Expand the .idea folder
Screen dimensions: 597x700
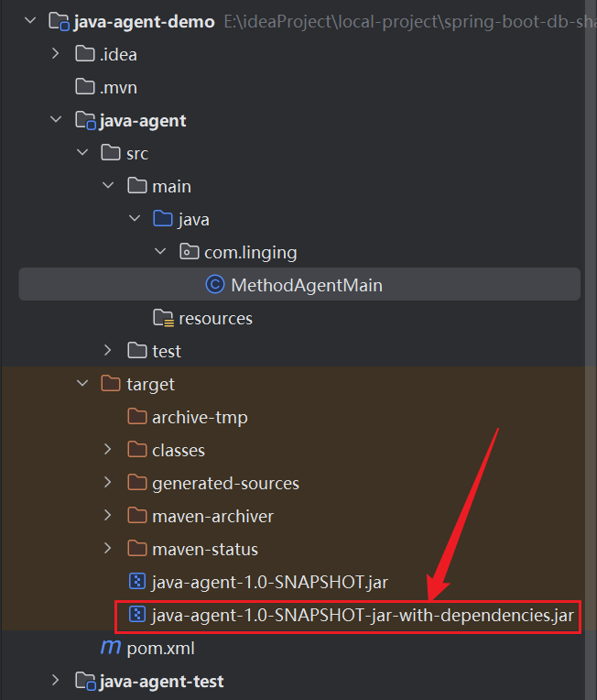click(x=56, y=53)
